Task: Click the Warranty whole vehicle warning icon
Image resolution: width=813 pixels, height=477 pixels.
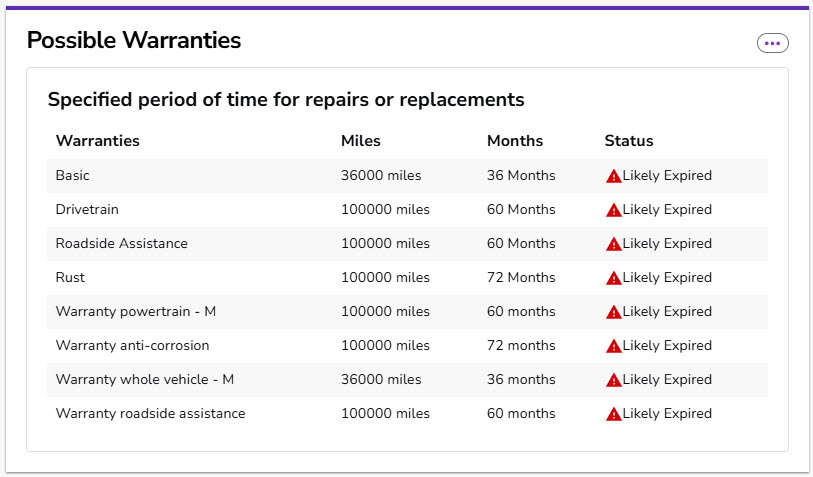Action: pos(613,380)
